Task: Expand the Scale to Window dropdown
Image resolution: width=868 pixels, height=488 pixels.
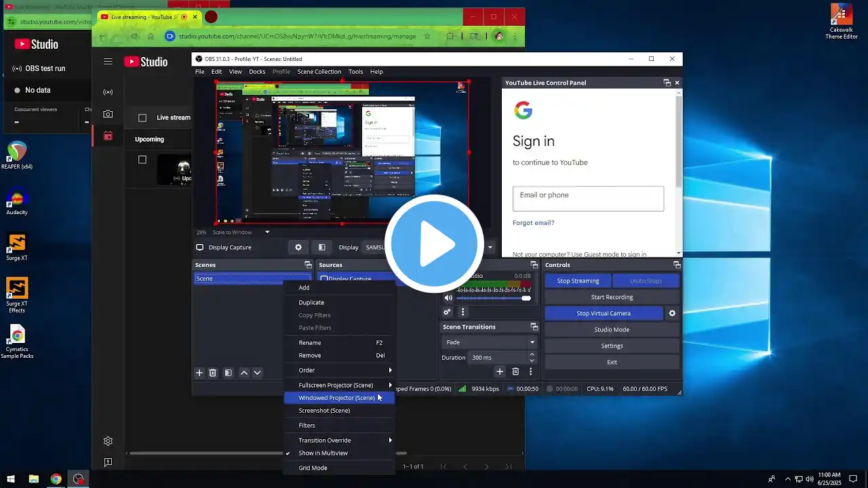Action: [267, 232]
